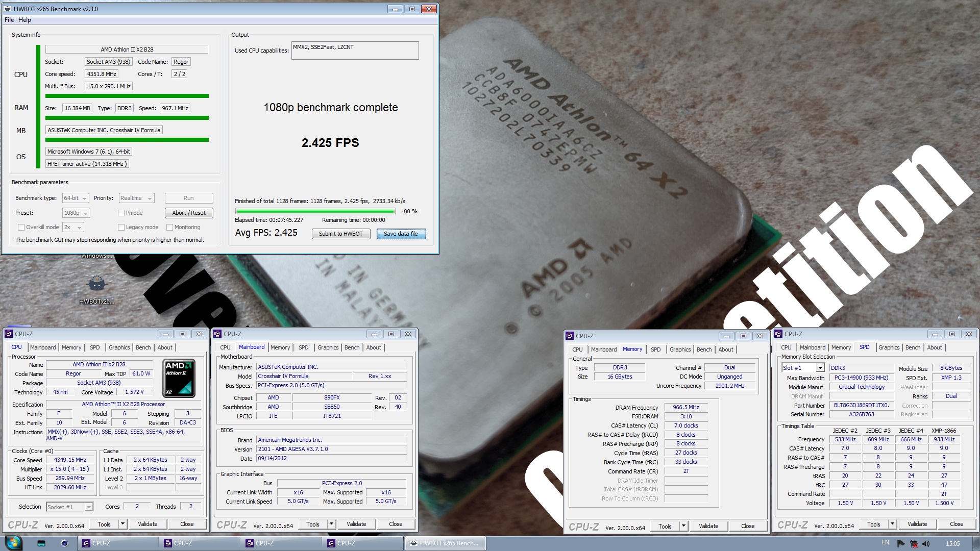980x551 pixels.
Task: Click title bar icon of CPU-Z window showing SPD tab
Action: click(x=778, y=334)
